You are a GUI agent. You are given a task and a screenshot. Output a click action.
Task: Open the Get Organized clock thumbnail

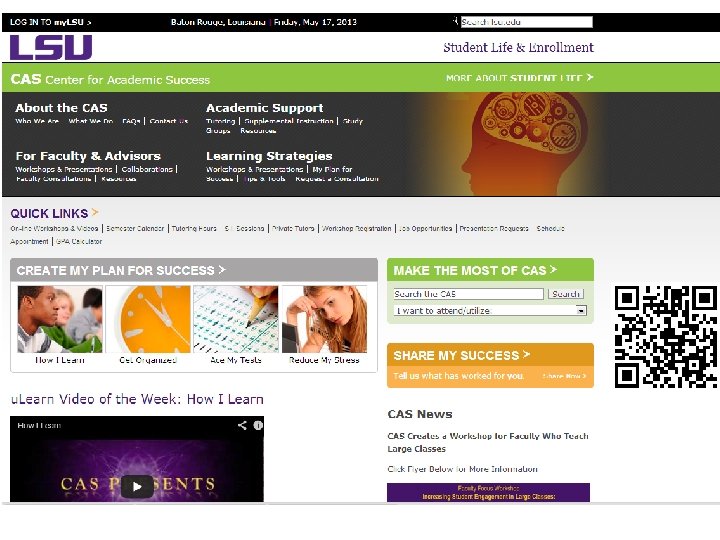click(148, 320)
